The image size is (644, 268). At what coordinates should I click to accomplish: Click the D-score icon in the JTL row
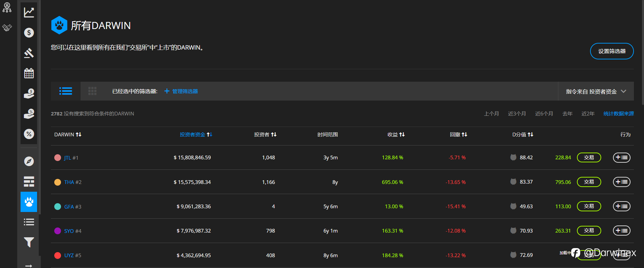tap(513, 157)
